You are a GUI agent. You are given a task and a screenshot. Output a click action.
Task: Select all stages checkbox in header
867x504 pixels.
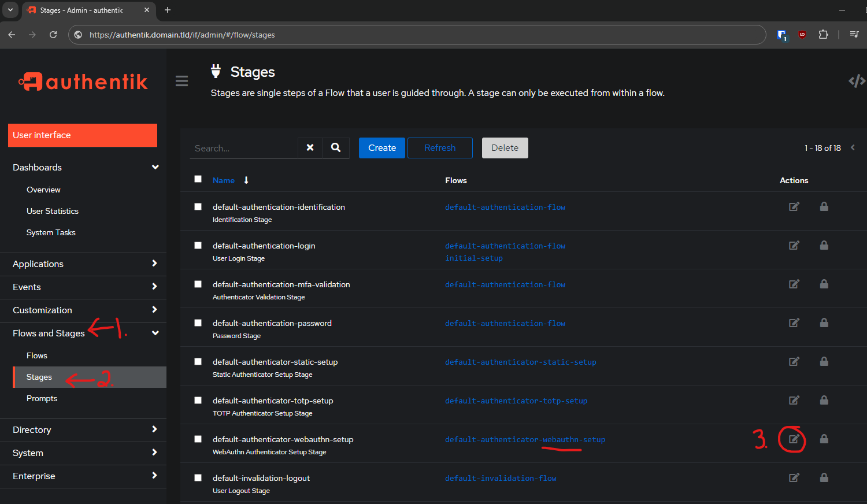198,179
